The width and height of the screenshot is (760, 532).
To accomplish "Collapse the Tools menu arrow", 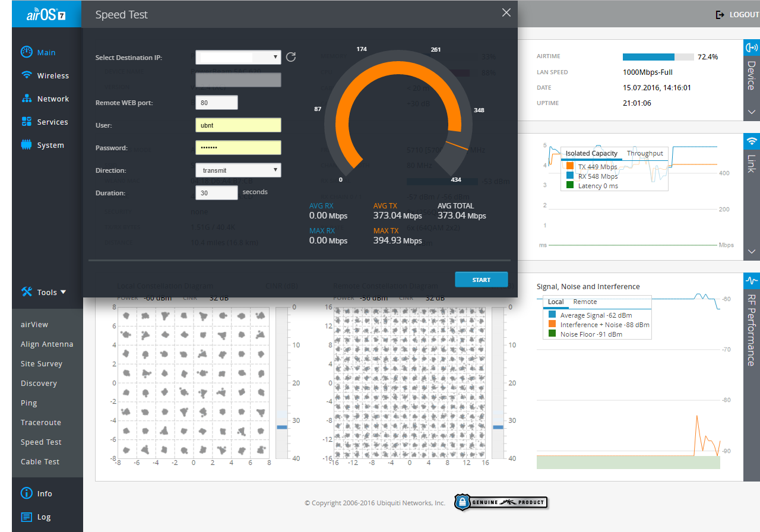I will (64, 292).
